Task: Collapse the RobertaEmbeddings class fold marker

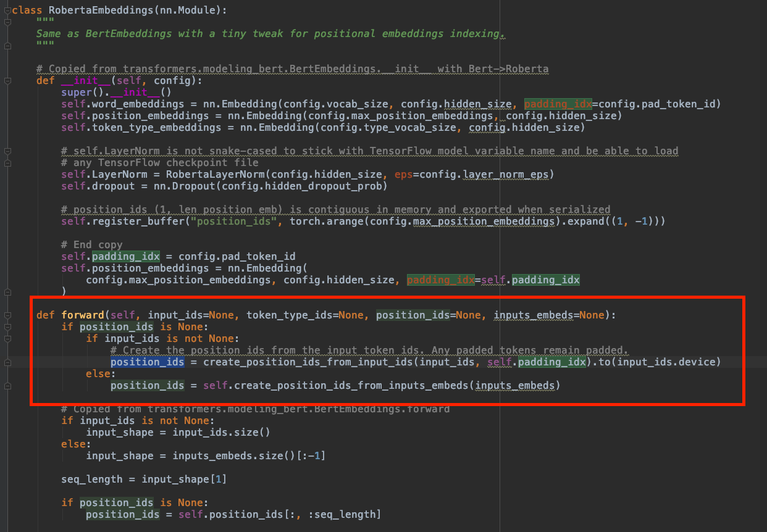Action: point(7,10)
